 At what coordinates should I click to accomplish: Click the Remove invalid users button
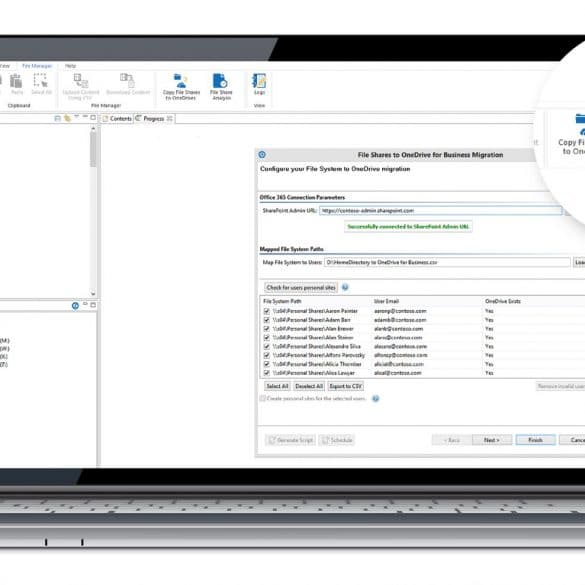click(x=560, y=386)
